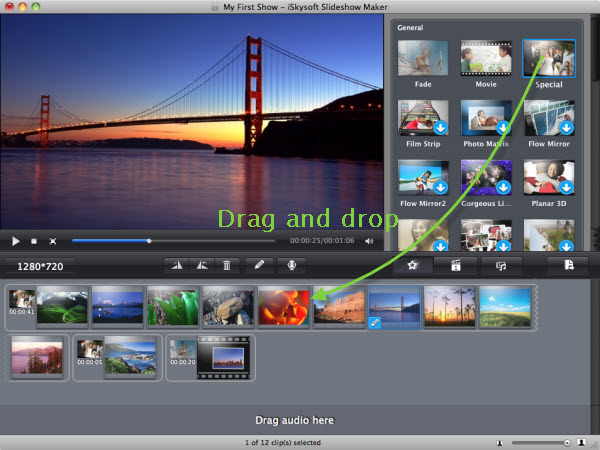The image size is (600, 450).
Task: Click the second flip icon in toolbar
Action: coord(202,266)
